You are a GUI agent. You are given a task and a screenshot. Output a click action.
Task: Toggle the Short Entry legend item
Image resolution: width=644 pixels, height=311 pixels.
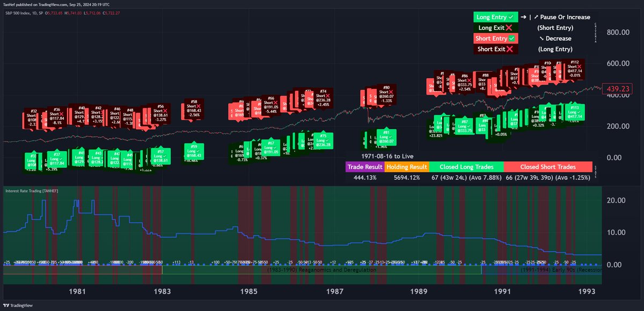pyautogui.click(x=495, y=38)
